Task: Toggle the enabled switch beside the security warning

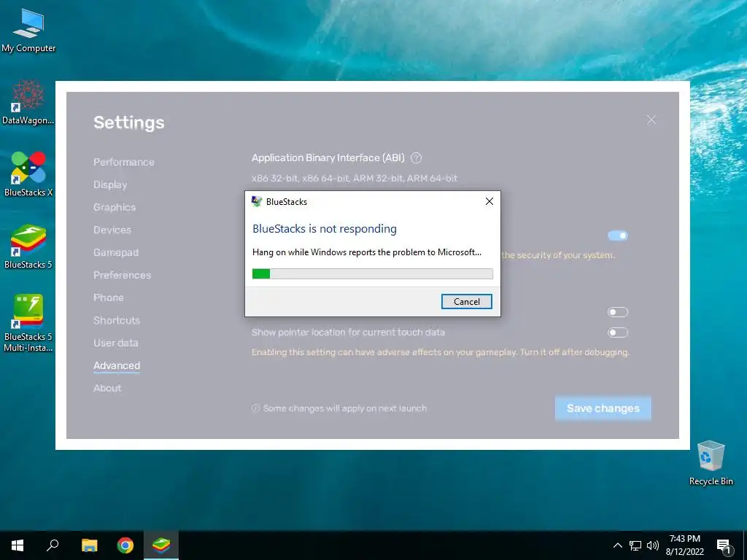Action: coord(617,236)
